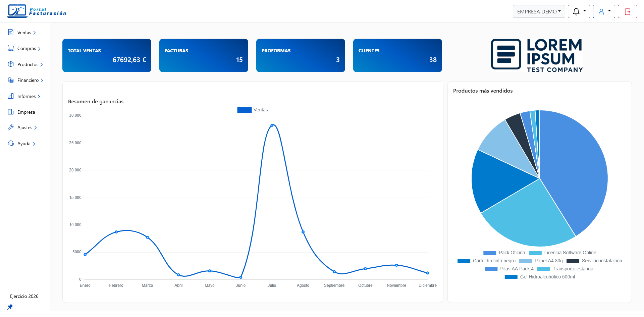Open the Informes bar chart icon
644x317 pixels.
pyautogui.click(x=10, y=96)
